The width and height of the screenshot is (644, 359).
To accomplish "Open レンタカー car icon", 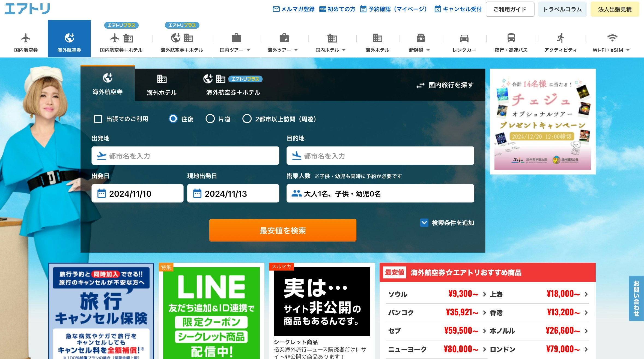I will click(464, 38).
